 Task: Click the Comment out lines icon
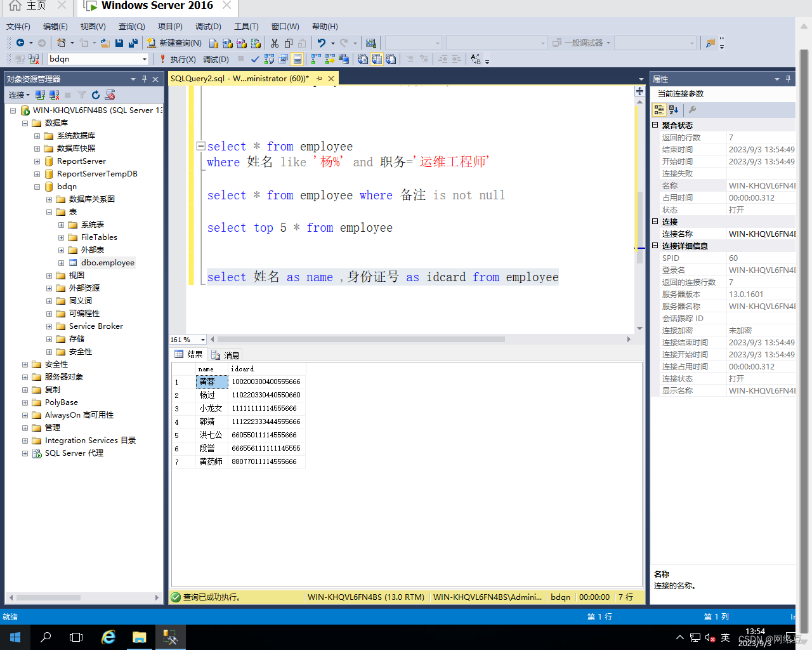[410, 59]
